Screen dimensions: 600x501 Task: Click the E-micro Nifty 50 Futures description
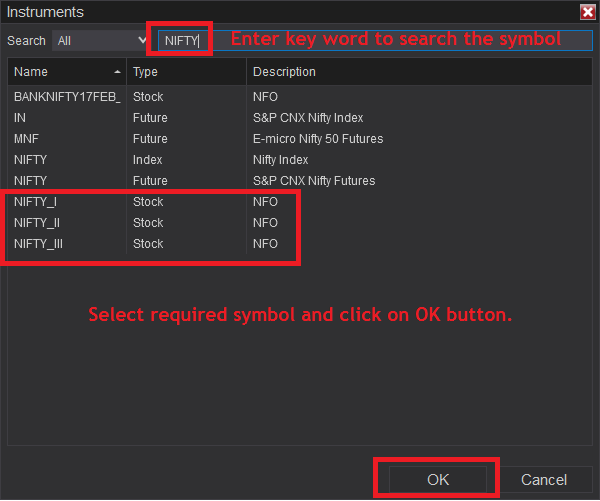click(x=318, y=139)
